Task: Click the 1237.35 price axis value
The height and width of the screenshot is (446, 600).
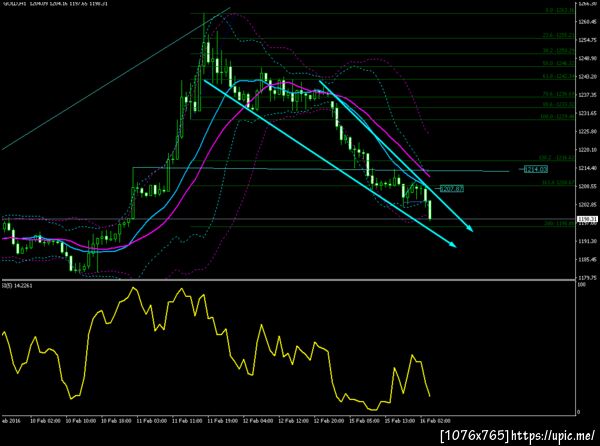Action: (x=589, y=95)
